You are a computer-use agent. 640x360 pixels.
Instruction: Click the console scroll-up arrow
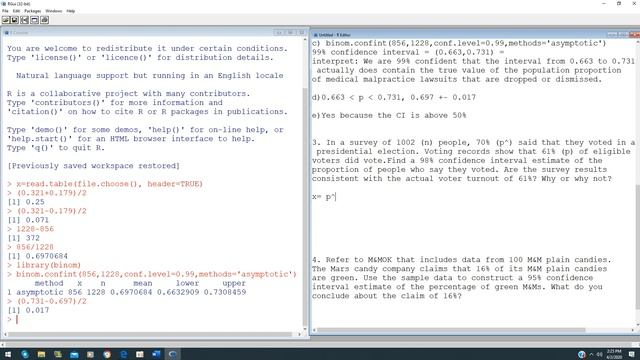305,40
